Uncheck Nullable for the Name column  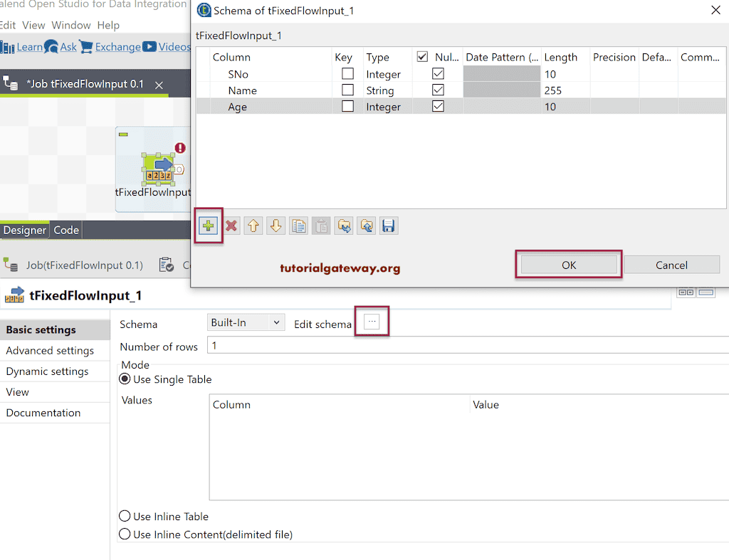[438, 90]
